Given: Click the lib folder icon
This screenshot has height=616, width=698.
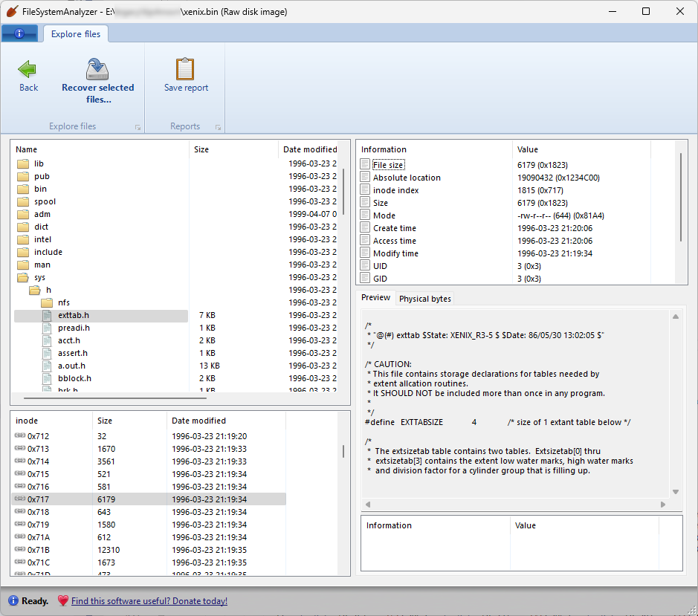Looking at the screenshot, I should tap(23, 163).
